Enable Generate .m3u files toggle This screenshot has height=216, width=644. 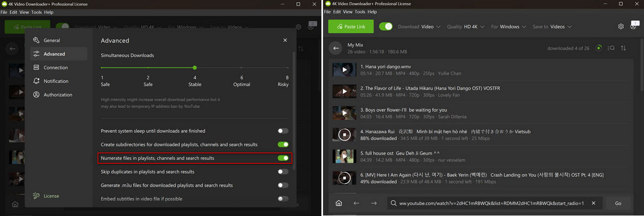point(283,185)
